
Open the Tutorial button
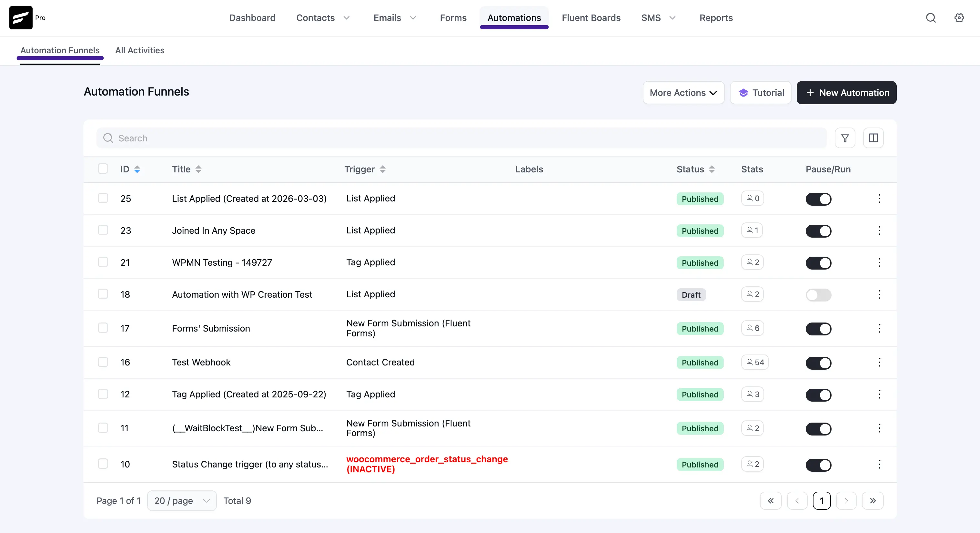(x=761, y=93)
